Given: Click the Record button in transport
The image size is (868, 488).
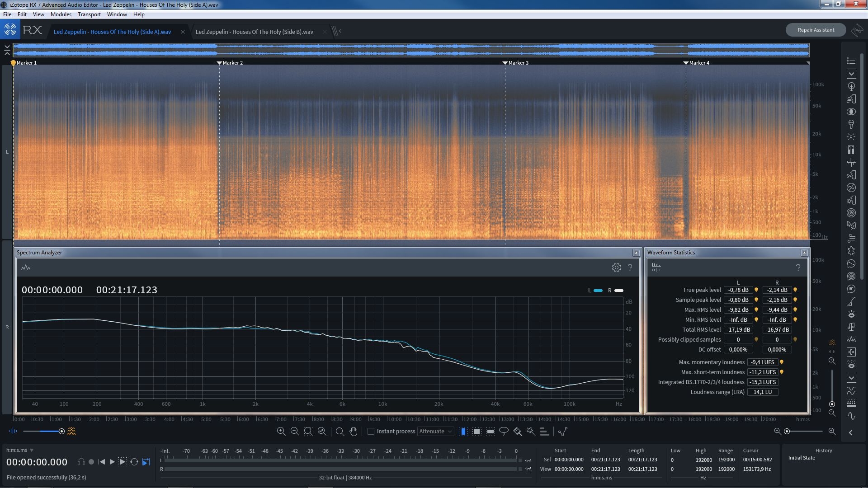Looking at the screenshot, I should (91, 462).
